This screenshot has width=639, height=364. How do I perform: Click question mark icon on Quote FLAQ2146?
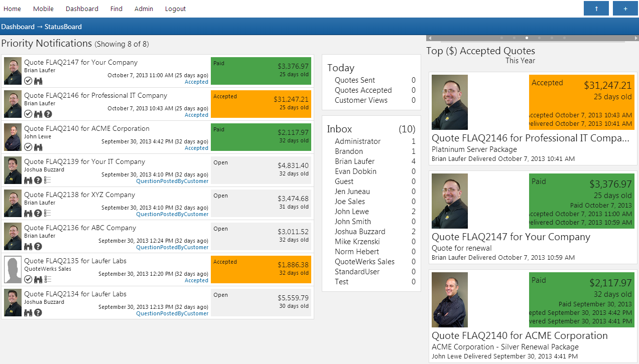click(48, 114)
